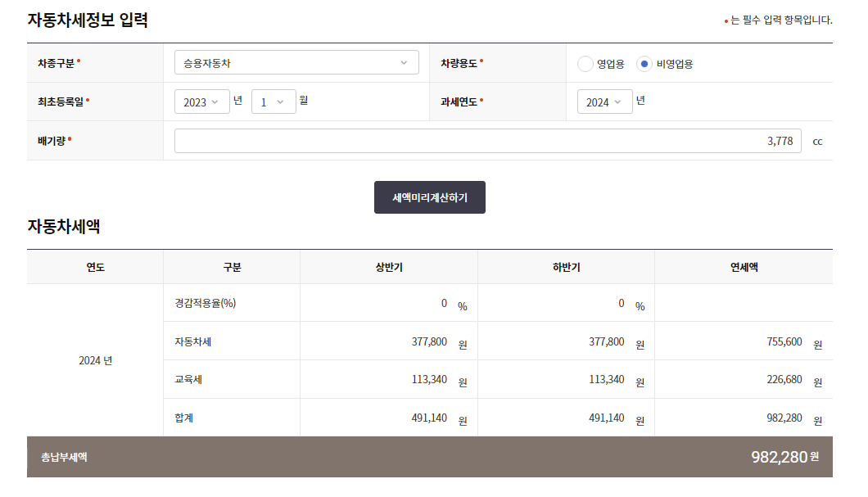Open the 차종구분 vehicle type dropdown
868x497 pixels.
click(296, 62)
